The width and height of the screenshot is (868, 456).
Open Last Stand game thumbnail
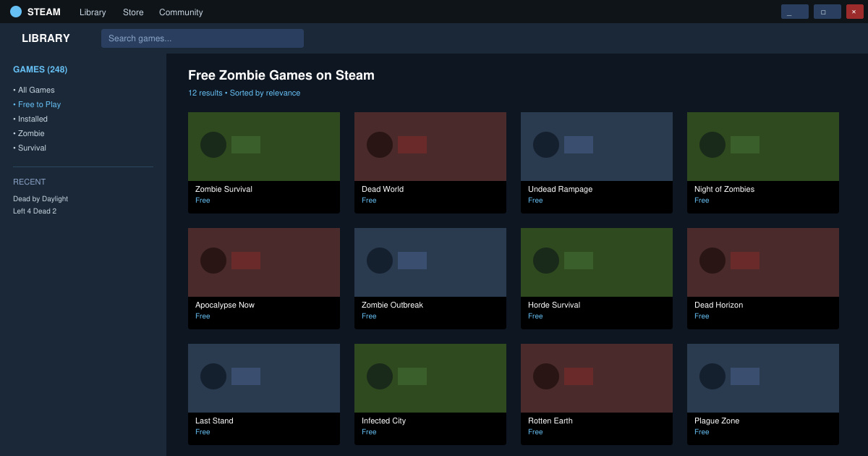click(x=264, y=378)
